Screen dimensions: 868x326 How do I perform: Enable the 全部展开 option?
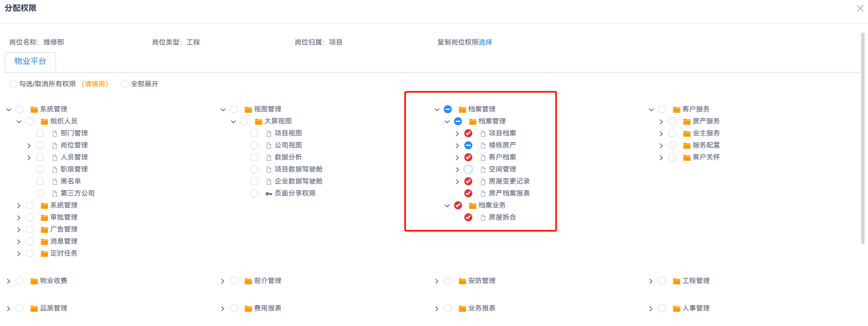coord(125,84)
